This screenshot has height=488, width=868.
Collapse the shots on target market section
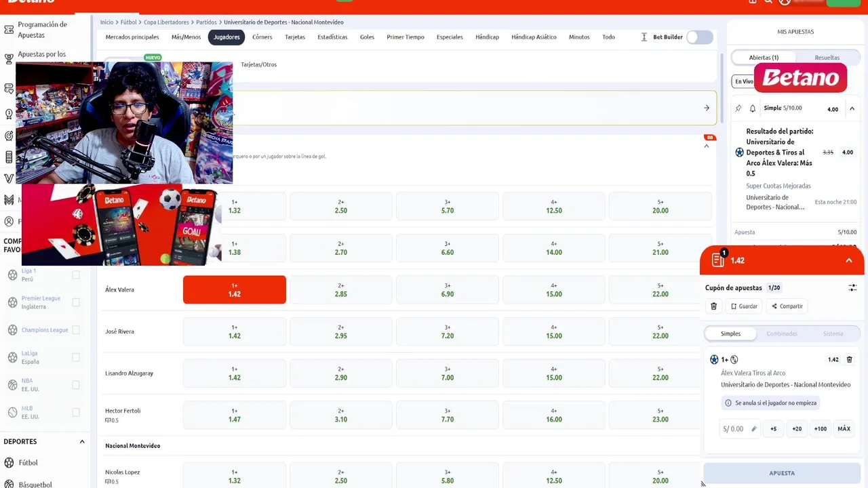pos(707,146)
